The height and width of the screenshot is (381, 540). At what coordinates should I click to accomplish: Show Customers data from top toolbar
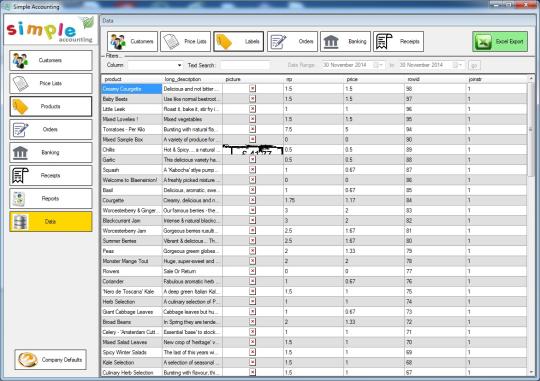pos(133,41)
